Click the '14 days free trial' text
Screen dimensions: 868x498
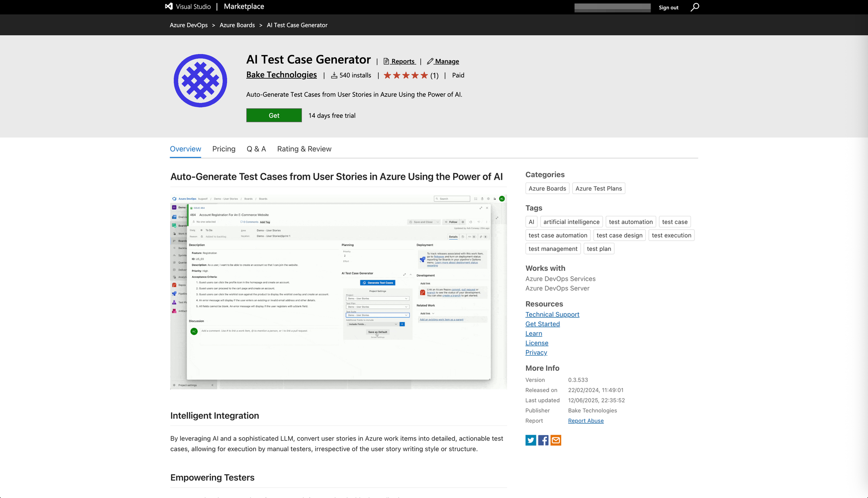[332, 115]
